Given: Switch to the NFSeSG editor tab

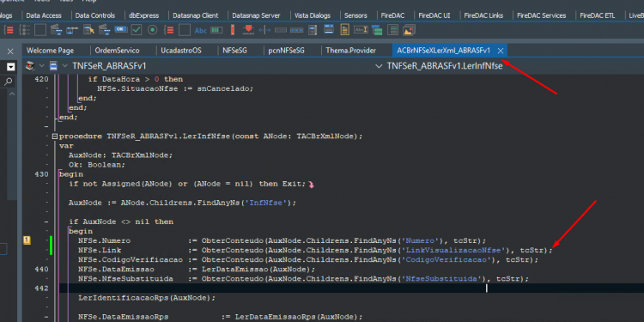Looking at the screenshot, I should pos(234,51).
